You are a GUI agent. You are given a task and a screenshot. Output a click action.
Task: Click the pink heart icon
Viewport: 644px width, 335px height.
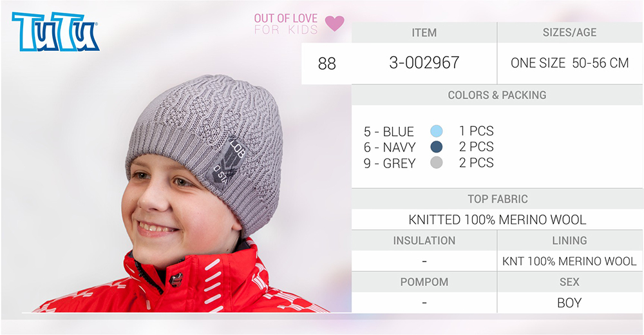point(335,23)
